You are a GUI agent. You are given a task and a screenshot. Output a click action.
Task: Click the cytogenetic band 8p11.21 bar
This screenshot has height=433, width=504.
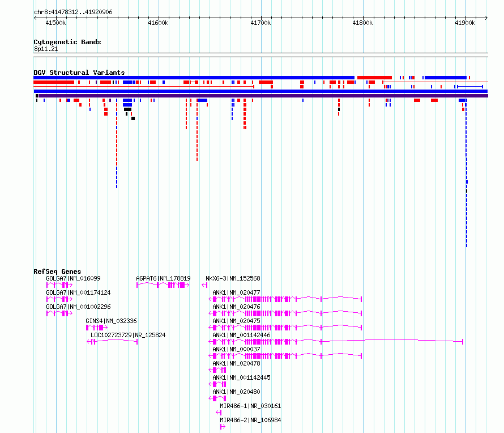point(260,55)
